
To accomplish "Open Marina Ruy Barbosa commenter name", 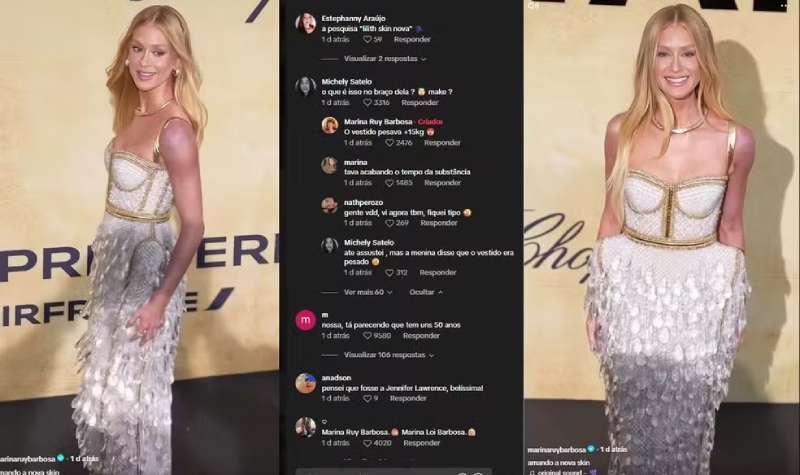I will 378,122.
